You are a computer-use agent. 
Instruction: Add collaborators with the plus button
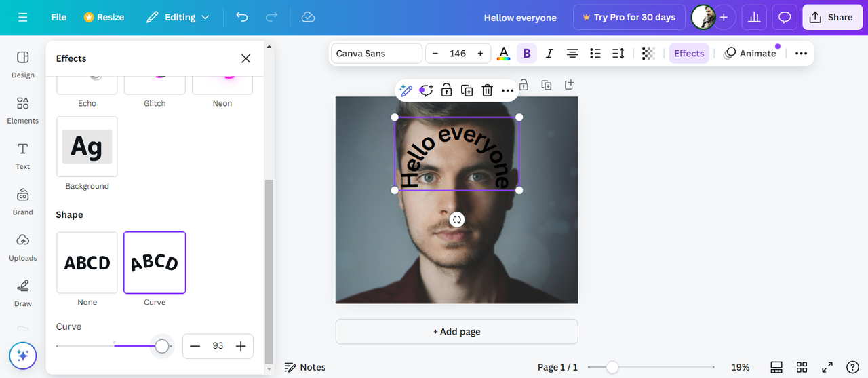click(x=724, y=18)
